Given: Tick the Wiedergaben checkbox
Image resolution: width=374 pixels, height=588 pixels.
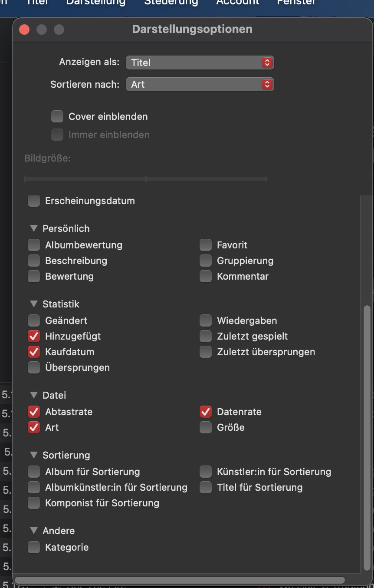Looking at the screenshot, I should 206,321.
